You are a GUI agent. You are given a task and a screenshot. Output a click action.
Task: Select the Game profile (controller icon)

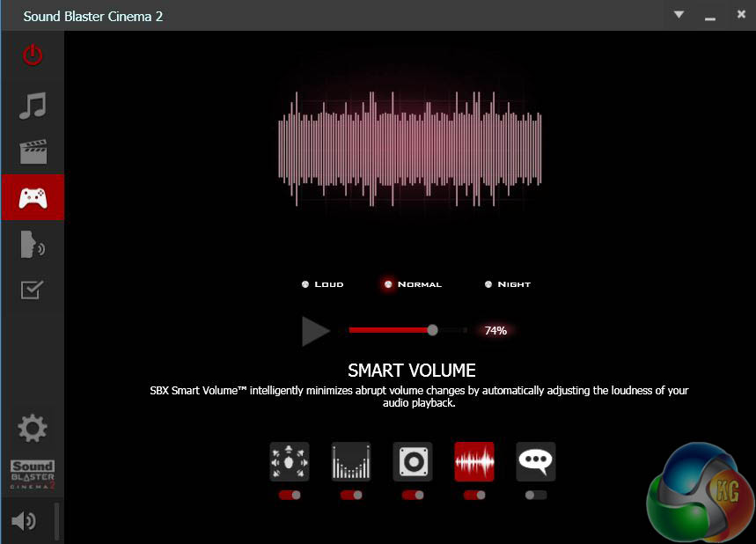point(33,198)
